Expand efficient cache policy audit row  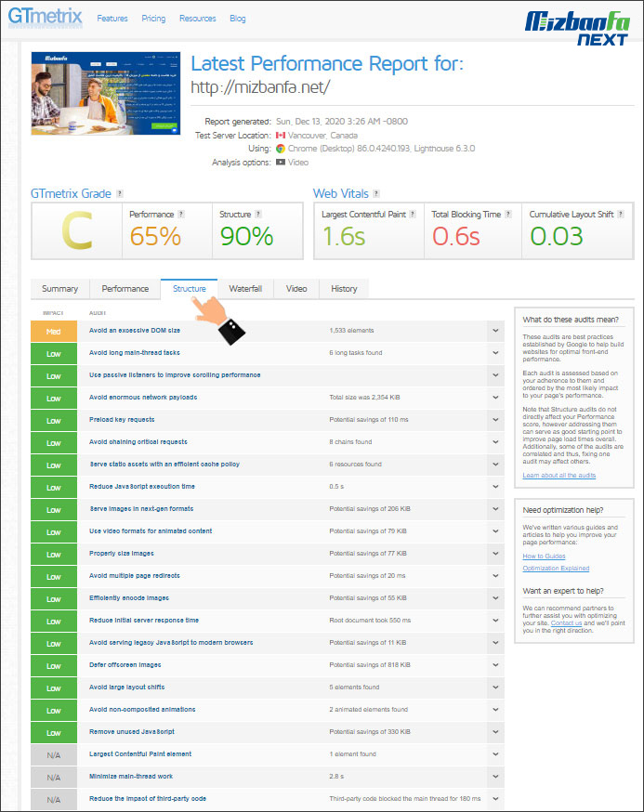coord(495,464)
